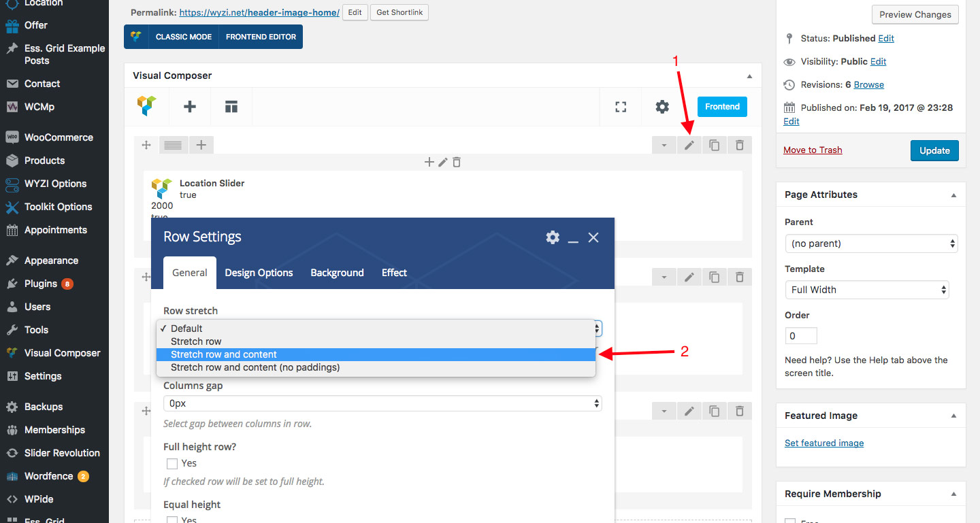Click Set featured image link

(824, 443)
